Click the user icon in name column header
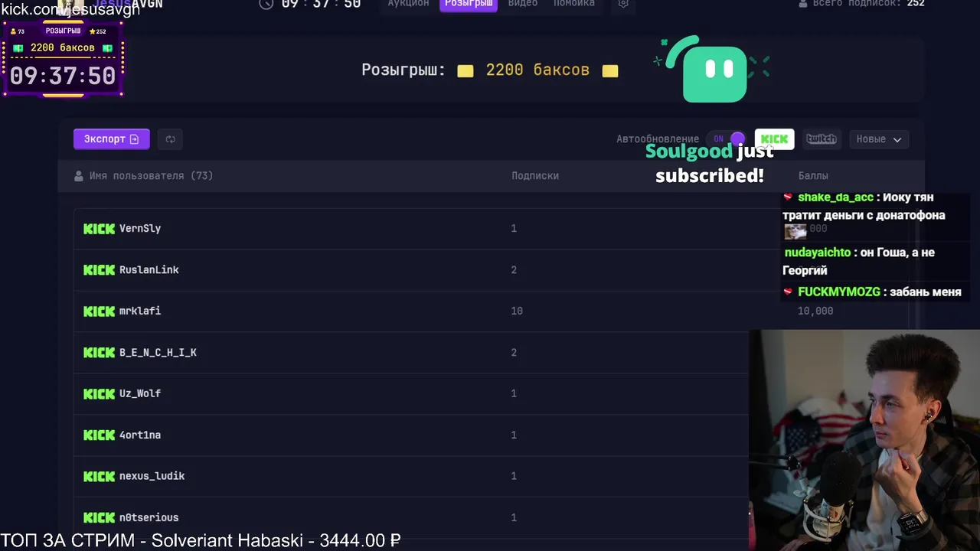 (x=78, y=176)
